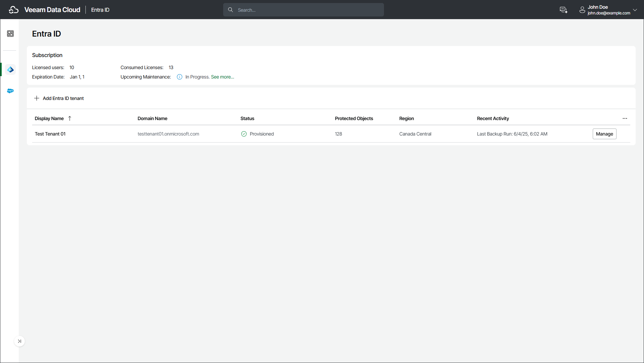This screenshot has width=644, height=363.
Task: Select the Entra ID sidebar icon
Action: coord(10,69)
